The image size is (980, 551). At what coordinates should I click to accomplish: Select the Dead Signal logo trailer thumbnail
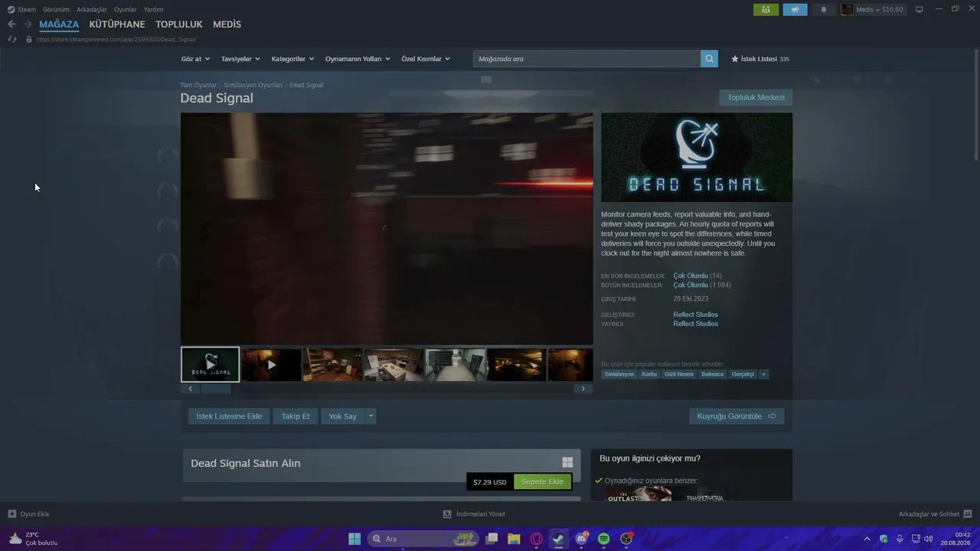coord(211,364)
